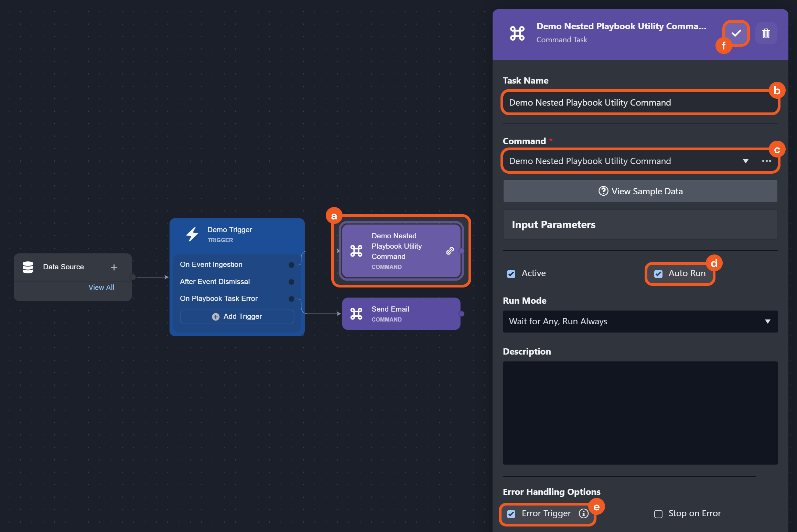Viewport: 797px width, 532px height.
Task: Click the plus icon on Data Source card
Action: pyautogui.click(x=114, y=267)
